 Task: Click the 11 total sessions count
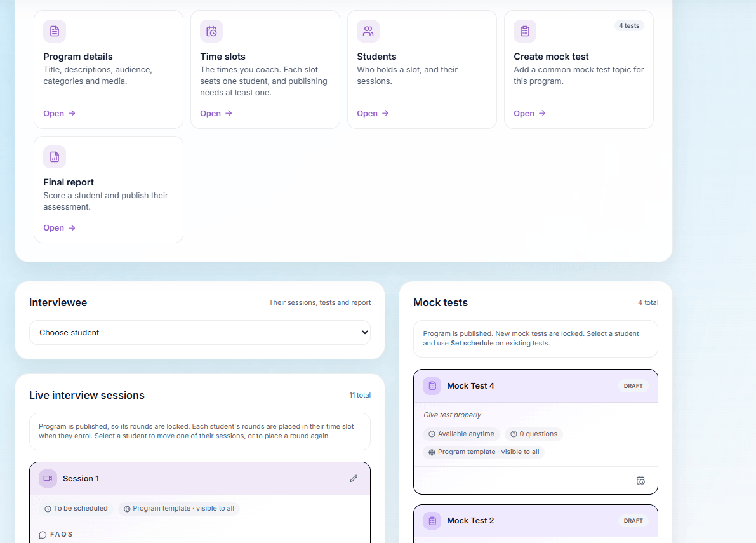tap(360, 396)
